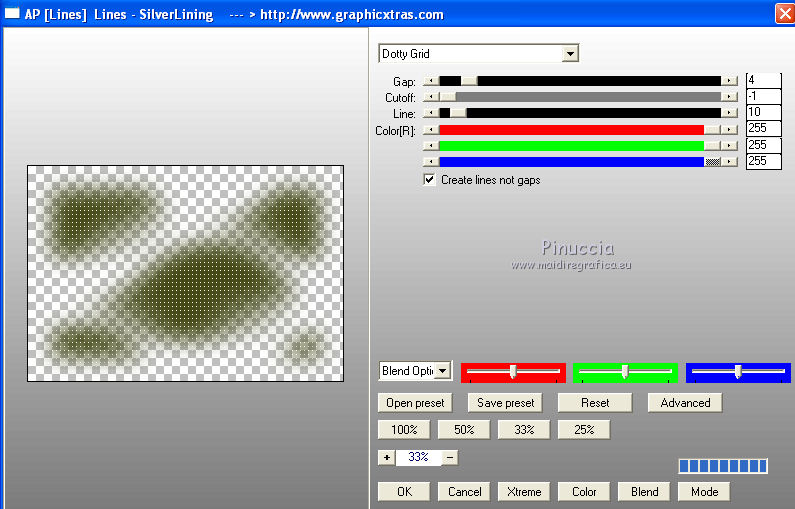This screenshot has width=795, height=509.
Task: Adjust the blue blend slider
Action: (738, 372)
